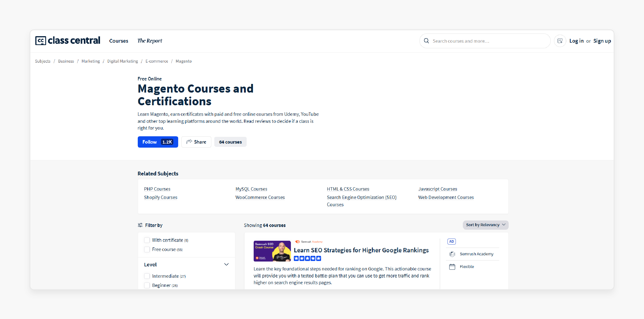Click the share arrow icon
This screenshot has width=644, height=319.
[189, 141]
